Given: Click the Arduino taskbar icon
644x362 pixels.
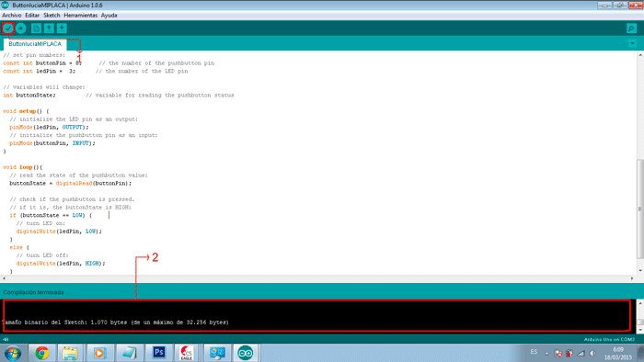Looking at the screenshot, I should [x=246, y=353].
